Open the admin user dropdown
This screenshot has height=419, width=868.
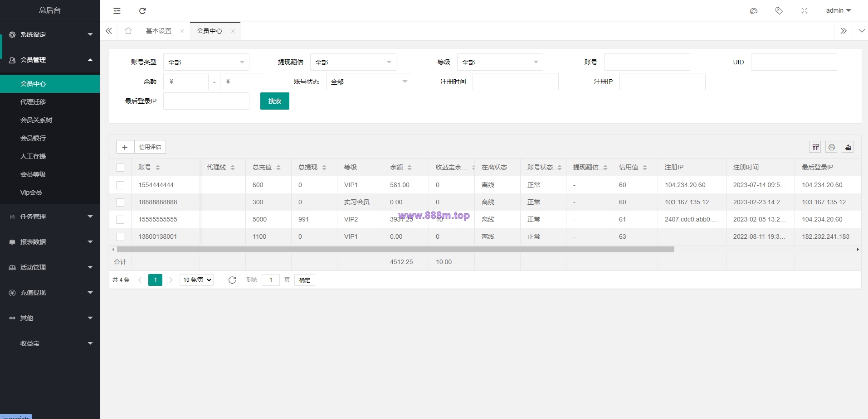click(x=839, y=10)
